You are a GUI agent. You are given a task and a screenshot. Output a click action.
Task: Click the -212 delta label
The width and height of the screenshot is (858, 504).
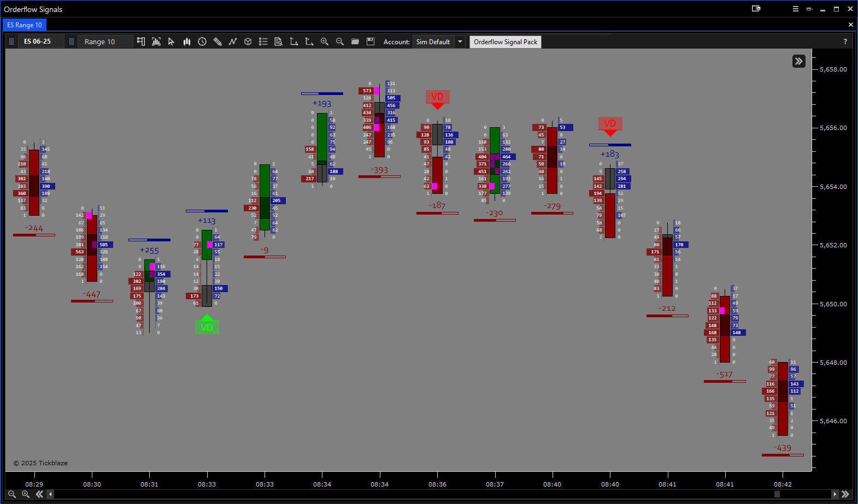[x=667, y=309]
